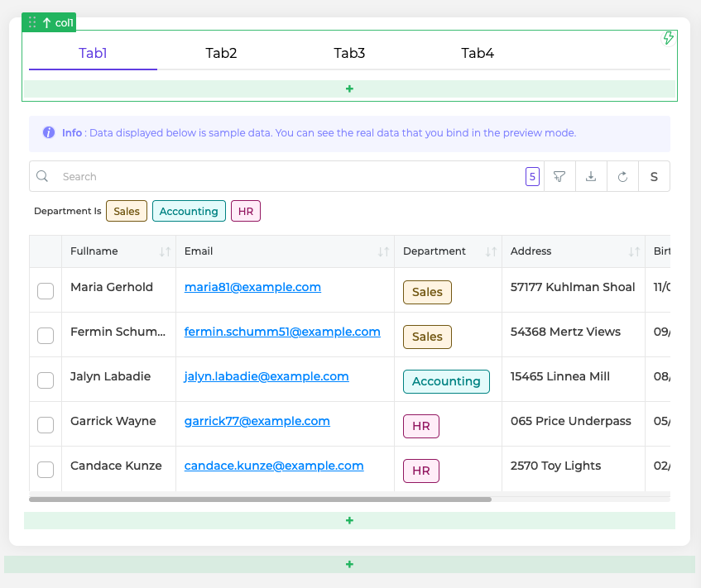Image resolution: width=701 pixels, height=588 pixels.
Task: Open the maria81@example.com email link
Action: pos(252,287)
